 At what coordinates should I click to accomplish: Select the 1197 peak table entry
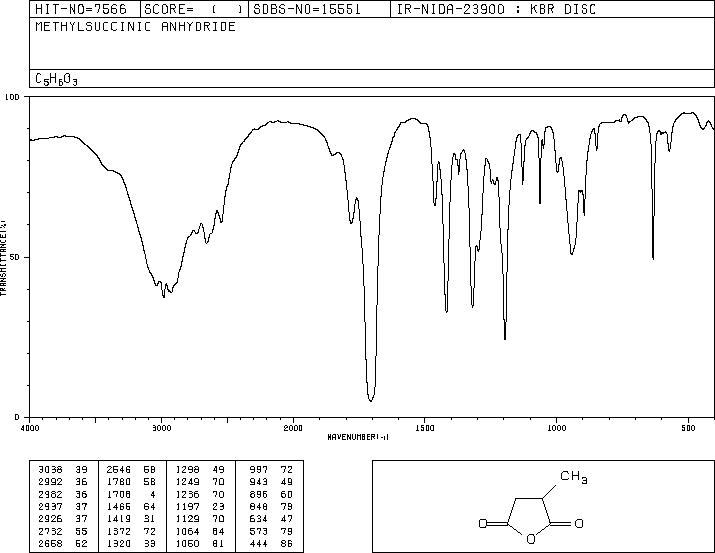pyautogui.click(x=187, y=506)
